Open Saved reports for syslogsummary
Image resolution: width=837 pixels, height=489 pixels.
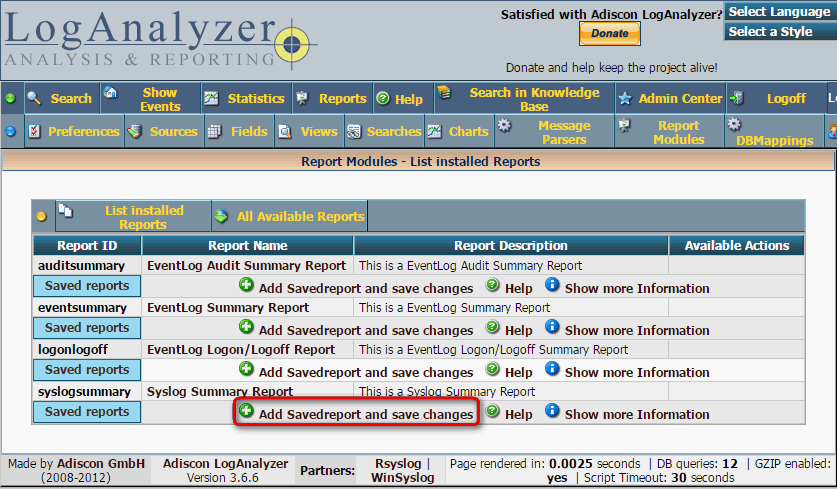pos(87,412)
